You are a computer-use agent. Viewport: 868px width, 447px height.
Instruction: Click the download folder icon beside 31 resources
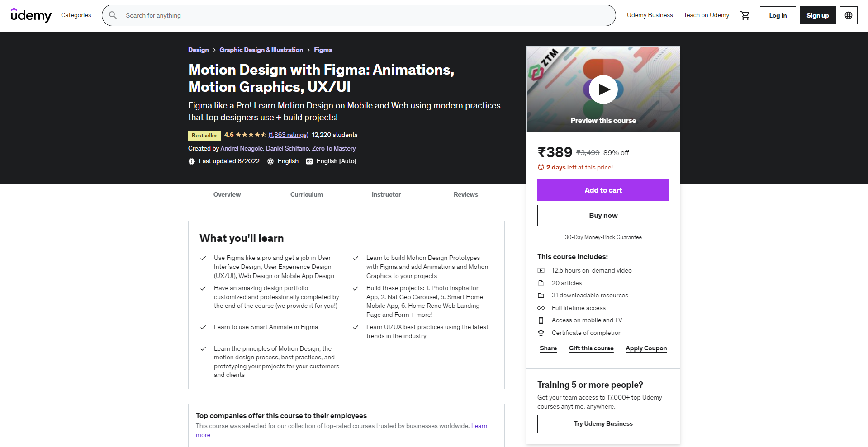tap(541, 296)
